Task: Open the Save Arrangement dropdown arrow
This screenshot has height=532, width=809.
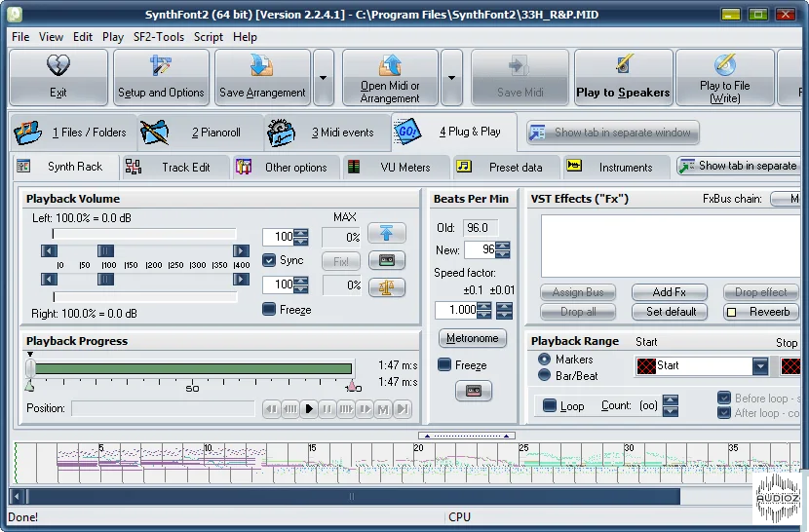Action: point(323,77)
